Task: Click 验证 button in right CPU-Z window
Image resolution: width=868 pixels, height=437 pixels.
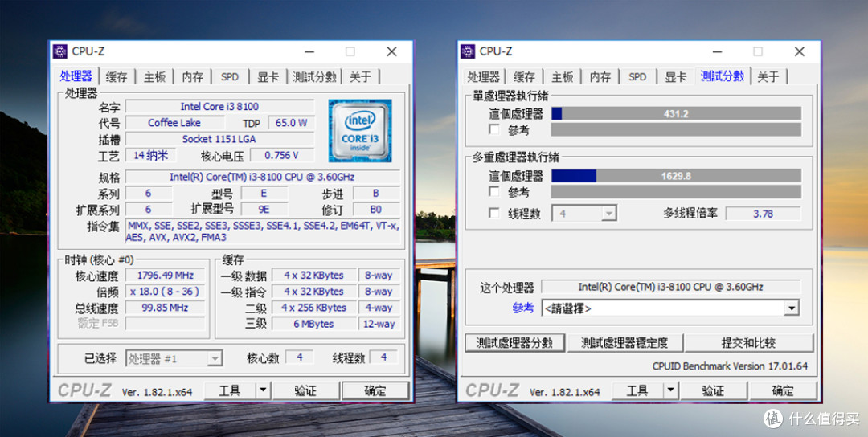Action: [713, 391]
